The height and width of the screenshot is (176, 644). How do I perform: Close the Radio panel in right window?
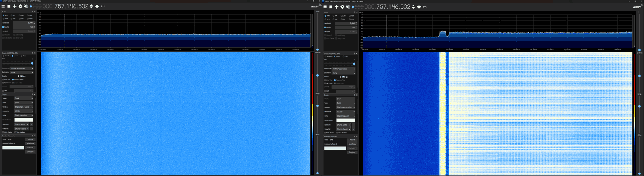click(357, 12)
